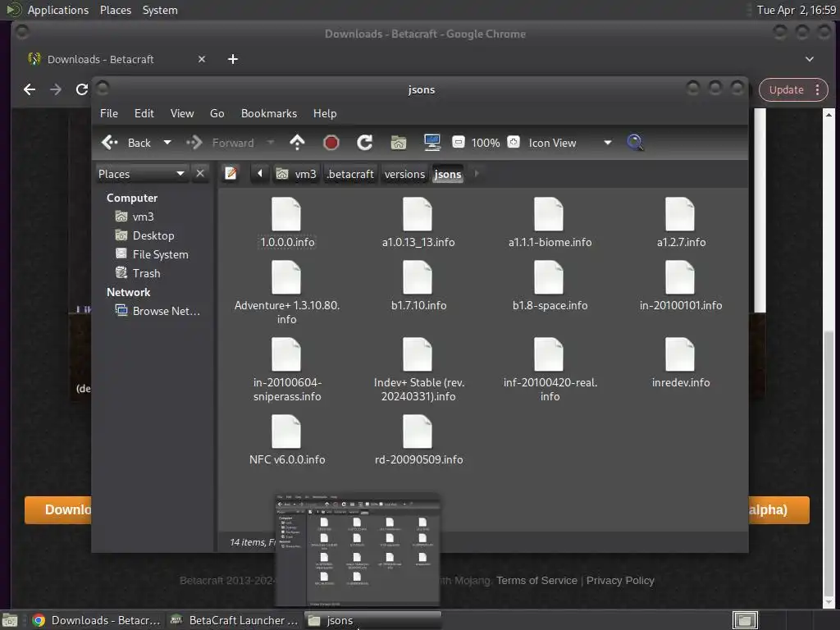
Task: Open the Places sidebar type dropdown
Action: coord(142,174)
